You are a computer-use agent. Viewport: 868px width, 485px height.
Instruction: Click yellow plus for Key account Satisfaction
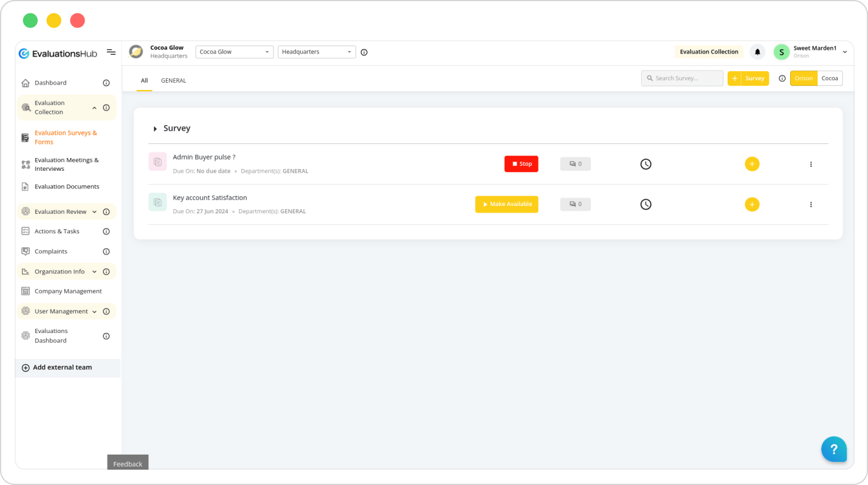coord(752,204)
